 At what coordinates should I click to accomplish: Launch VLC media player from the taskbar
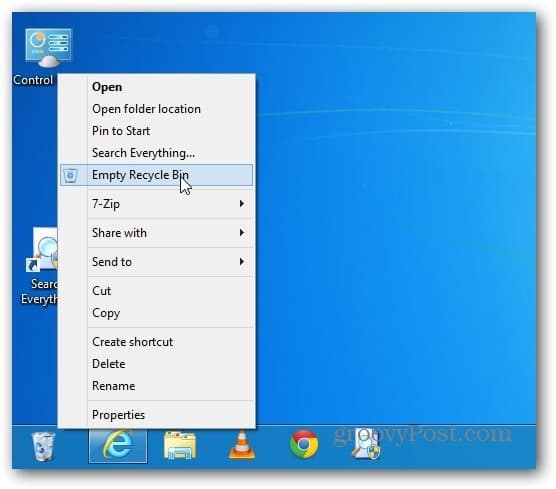click(x=242, y=445)
